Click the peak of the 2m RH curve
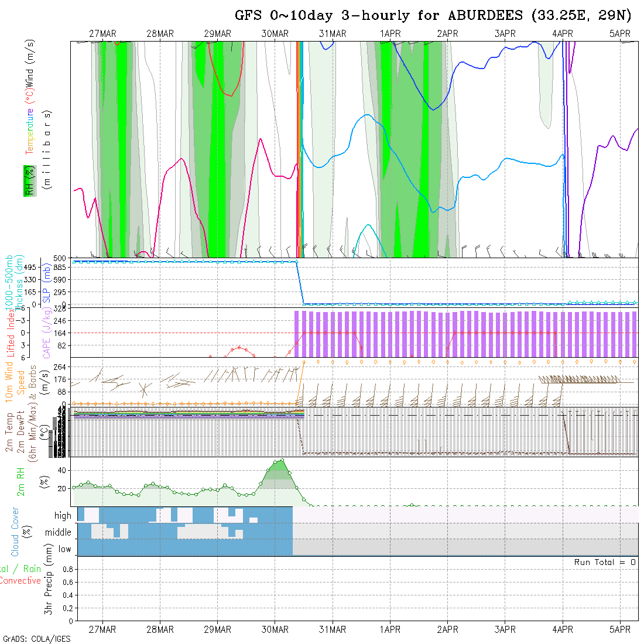Viewport: 644px width, 644px height. [x=282, y=460]
